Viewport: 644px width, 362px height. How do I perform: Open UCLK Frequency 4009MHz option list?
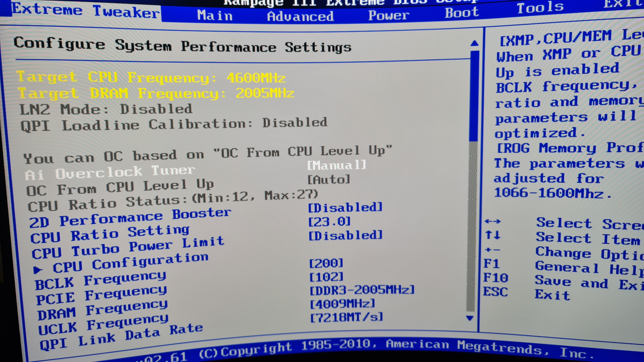click(x=342, y=304)
